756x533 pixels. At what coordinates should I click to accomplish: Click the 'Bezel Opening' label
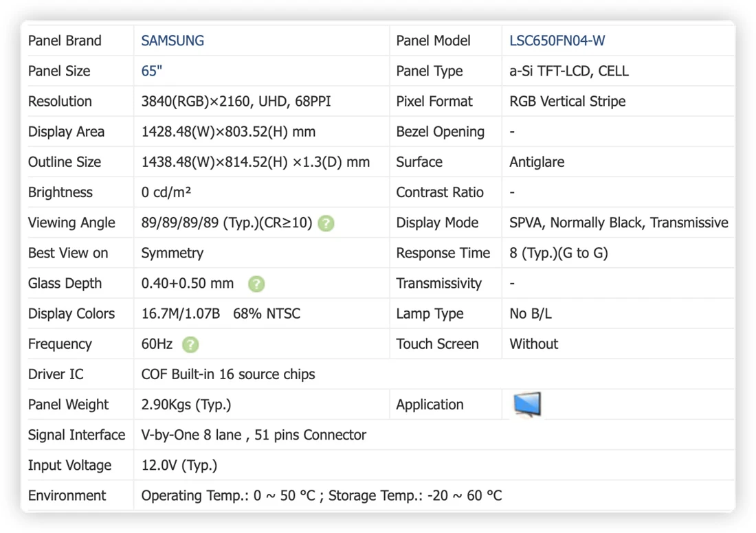(440, 132)
